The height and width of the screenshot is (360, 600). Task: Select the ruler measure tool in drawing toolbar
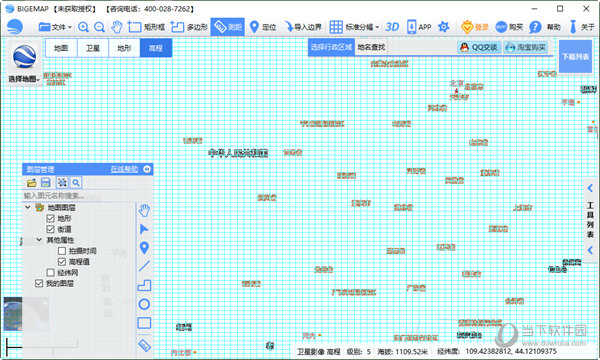coord(144,345)
